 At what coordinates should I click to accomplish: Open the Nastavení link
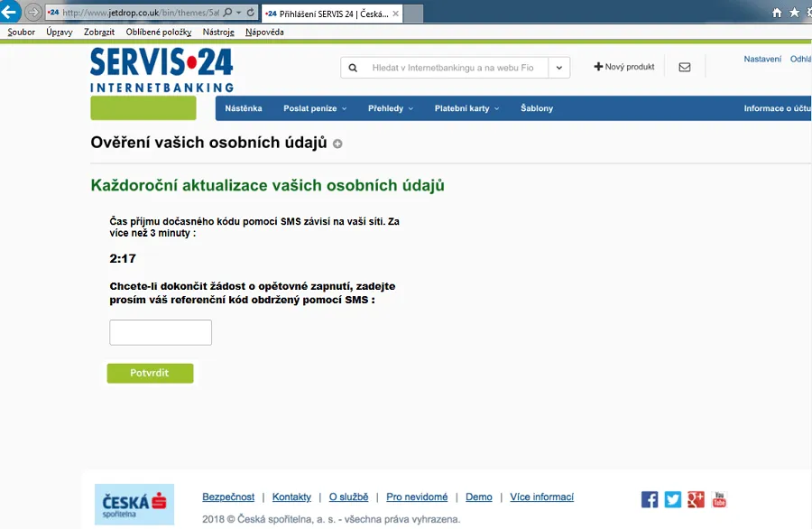click(762, 59)
